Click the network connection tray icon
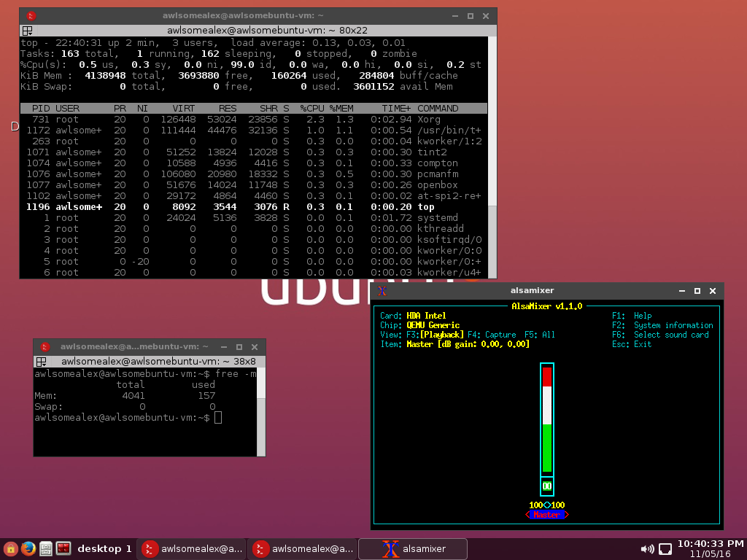747x560 pixels. [665, 549]
